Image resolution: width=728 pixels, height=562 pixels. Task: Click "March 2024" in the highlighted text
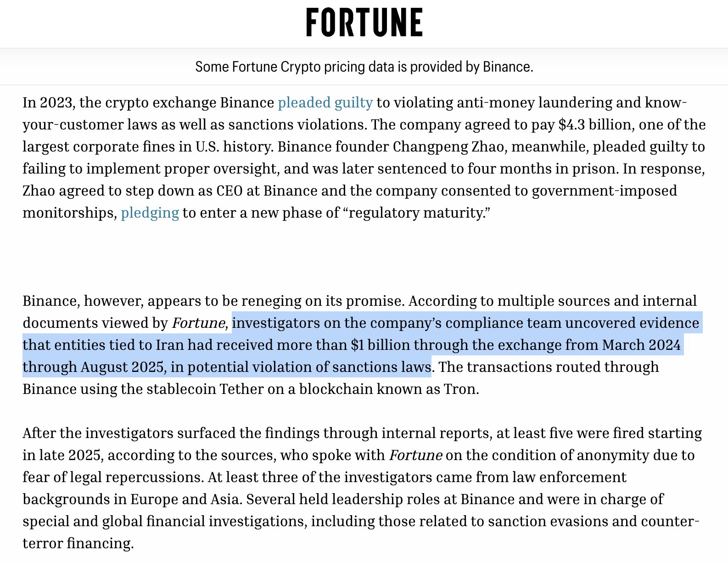click(x=641, y=345)
